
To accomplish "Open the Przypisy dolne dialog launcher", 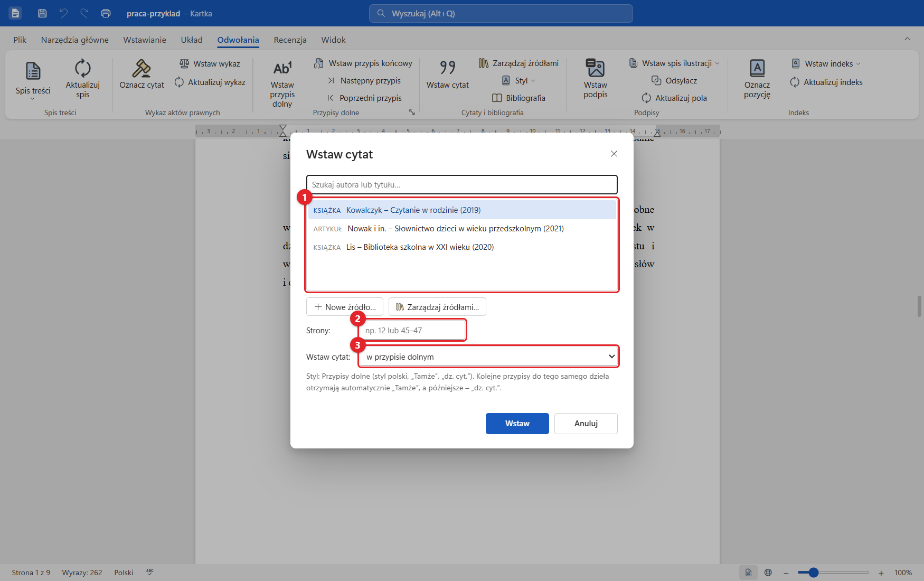I will click(412, 113).
